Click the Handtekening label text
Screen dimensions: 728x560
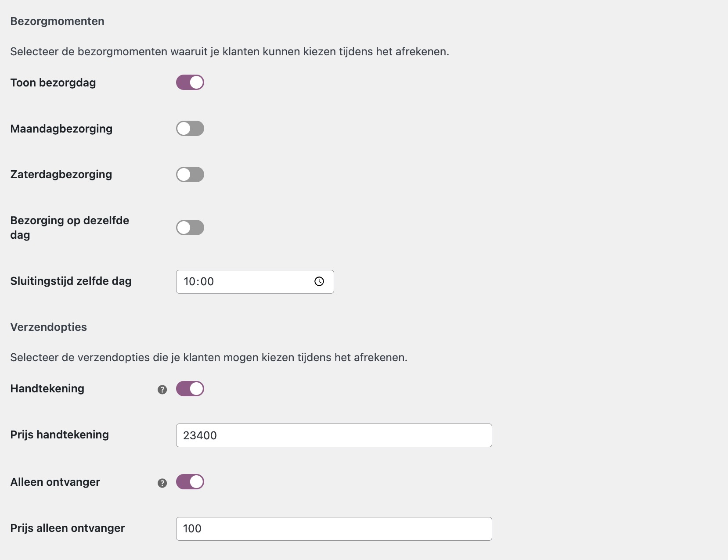[47, 388]
